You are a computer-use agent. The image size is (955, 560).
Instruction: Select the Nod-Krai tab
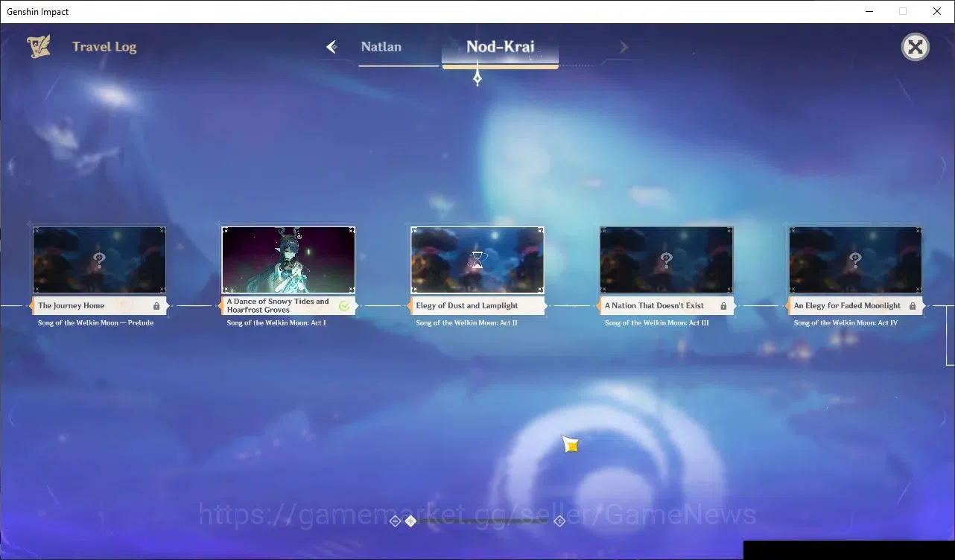tap(501, 46)
